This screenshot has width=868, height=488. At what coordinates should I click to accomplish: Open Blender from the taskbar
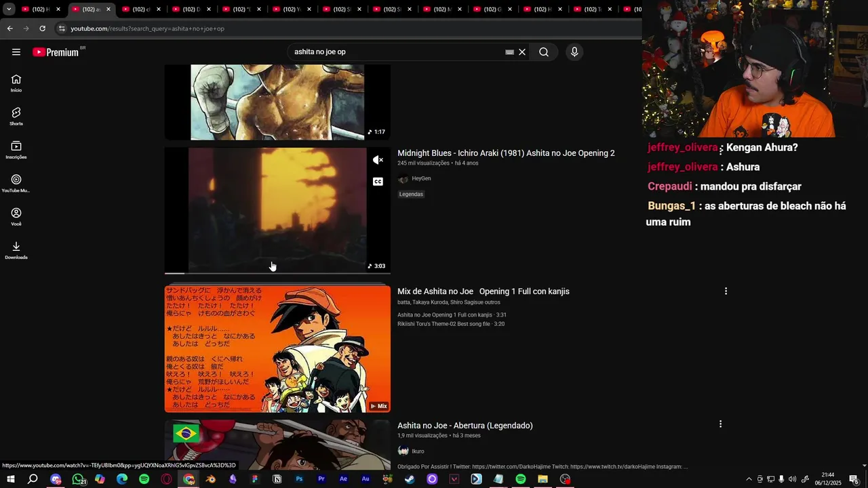[211, 479]
